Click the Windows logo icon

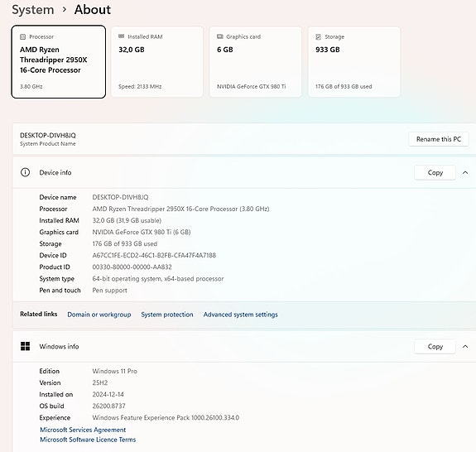25,346
